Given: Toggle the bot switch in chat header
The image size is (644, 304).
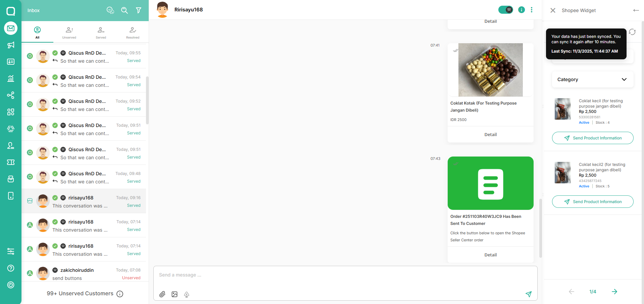Looking at the screenshot, I should pos(506,10).
